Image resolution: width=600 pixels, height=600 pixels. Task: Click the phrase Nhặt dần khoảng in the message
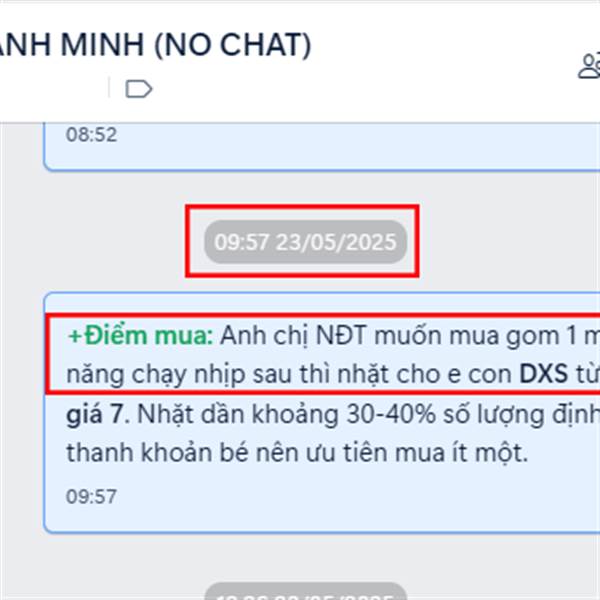(x=238, y=414)
